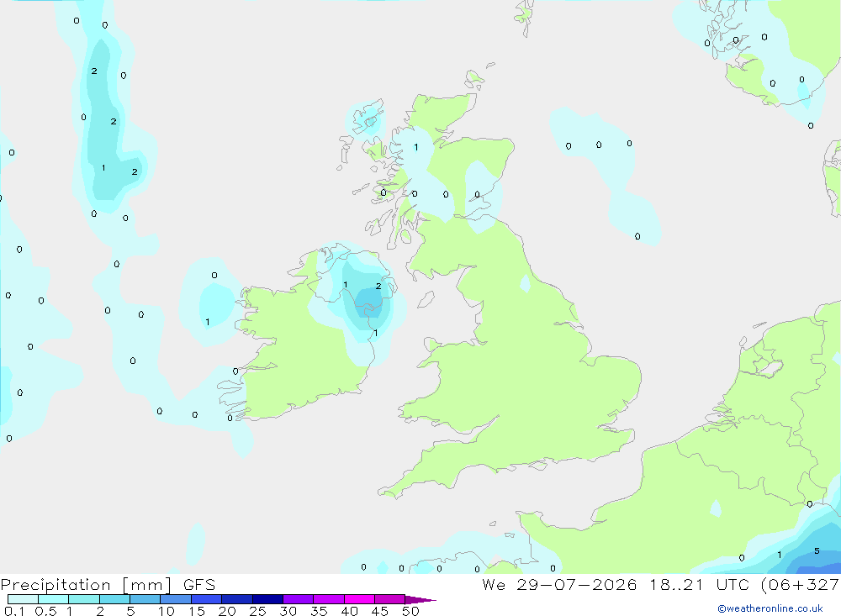Open the weatheronline.co.uk copyright link
841x616 pixels.
pyautogui.click(x=770, y=608)
